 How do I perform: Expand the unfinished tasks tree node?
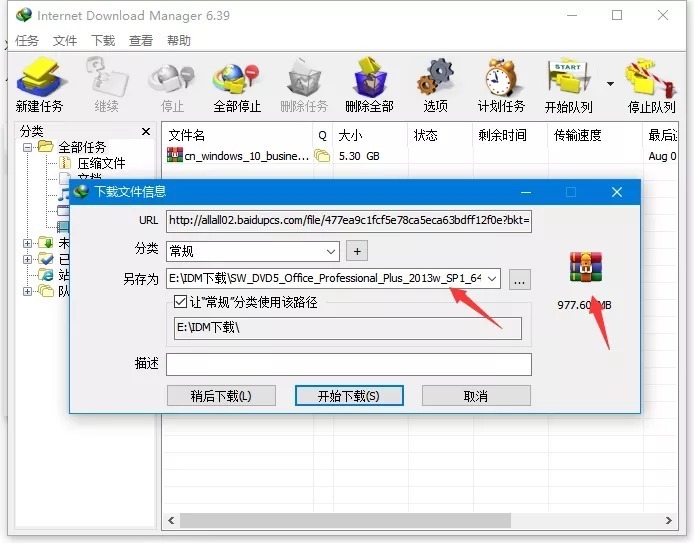point(27,243)
